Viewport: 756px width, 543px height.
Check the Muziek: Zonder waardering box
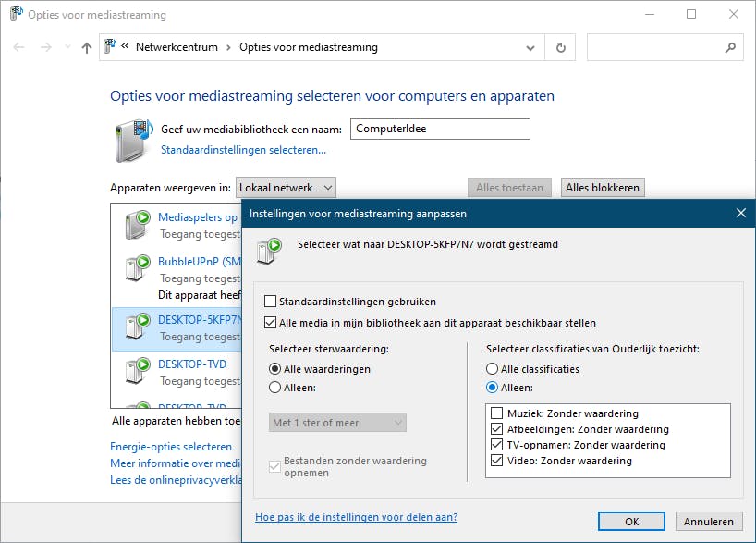pyautogui.click(x=497, y=413)
